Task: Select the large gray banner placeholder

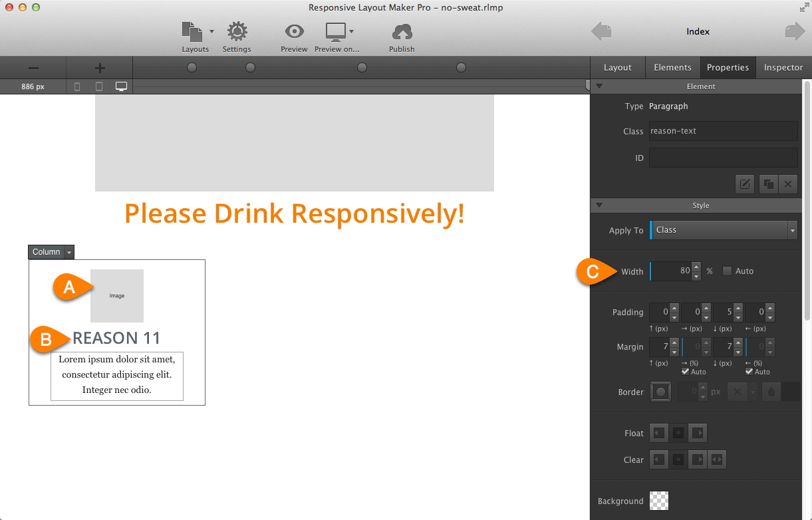Action: point(295,143)
